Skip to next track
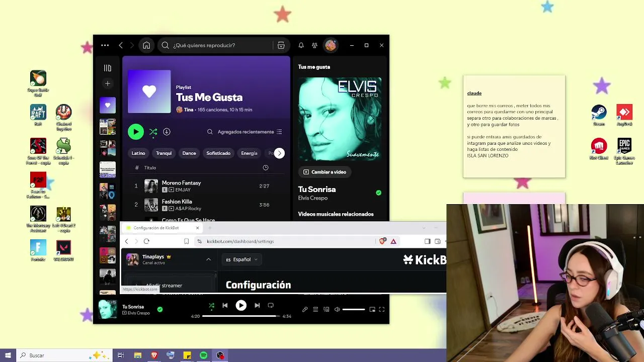The width and height of the screenshot is (644, 362). coord(257,305)
